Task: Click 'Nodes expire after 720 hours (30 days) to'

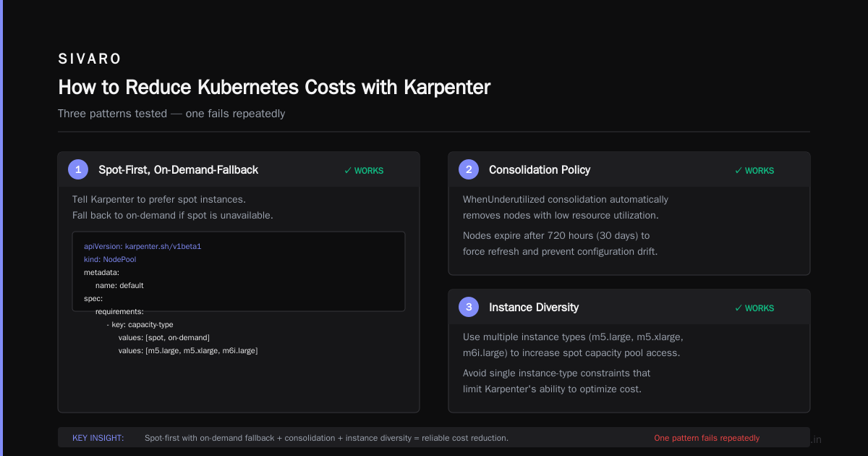Action: click(556, 235)
